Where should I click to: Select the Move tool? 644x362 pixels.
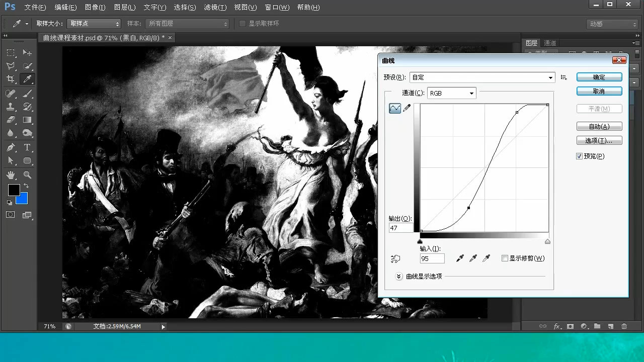[27, 53]
